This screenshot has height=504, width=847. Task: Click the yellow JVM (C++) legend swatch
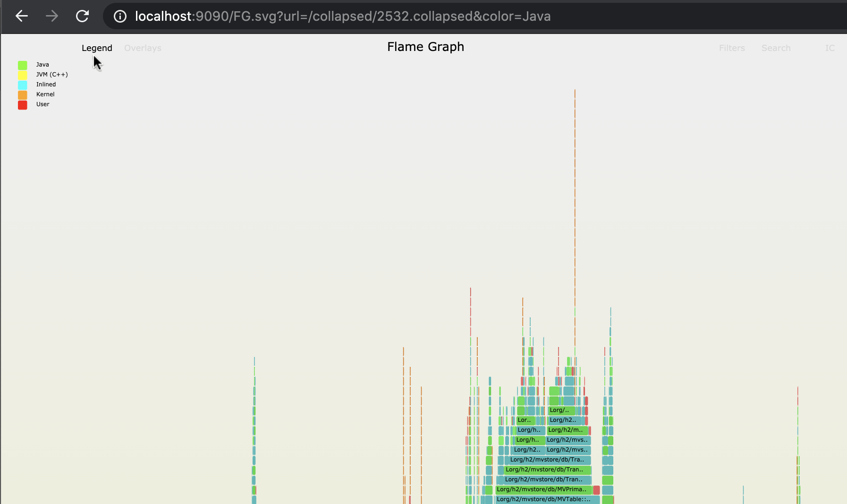coord(23,75)
